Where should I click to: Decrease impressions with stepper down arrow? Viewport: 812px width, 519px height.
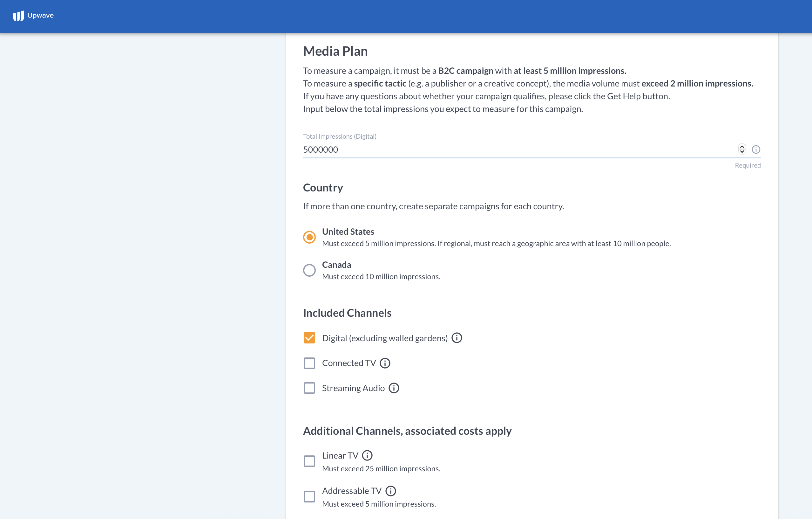[742, 151]
